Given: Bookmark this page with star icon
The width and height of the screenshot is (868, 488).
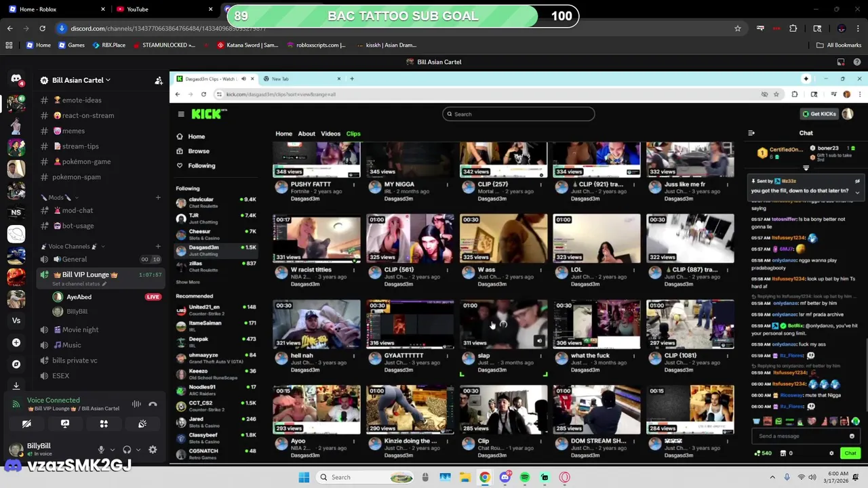Looking at the screenshot, I should point(738,28).
